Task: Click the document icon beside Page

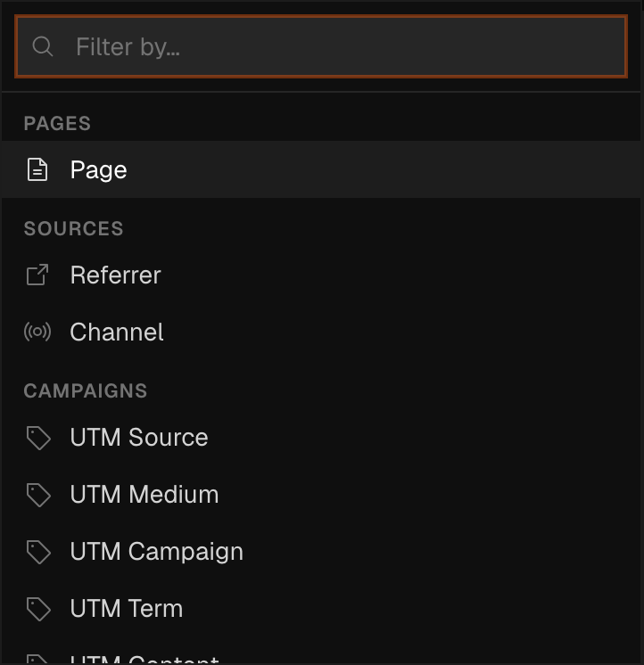Action: pos(37,169)
